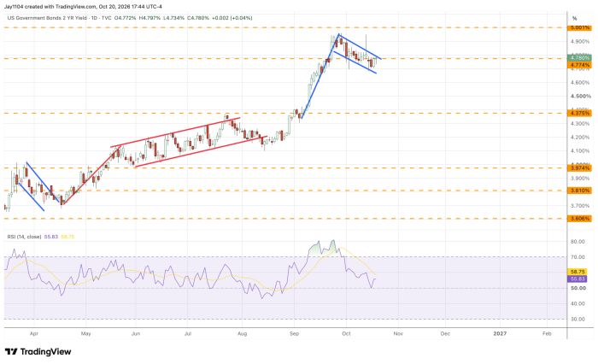Click the yellow 58.75 tag on RSI axis
The image size is (598, 364).
[x=578, y=272]
